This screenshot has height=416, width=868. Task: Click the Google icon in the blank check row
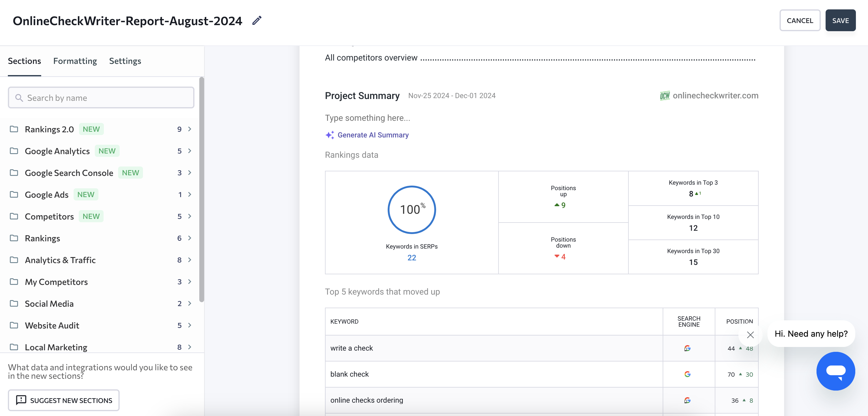pos(687,374)
